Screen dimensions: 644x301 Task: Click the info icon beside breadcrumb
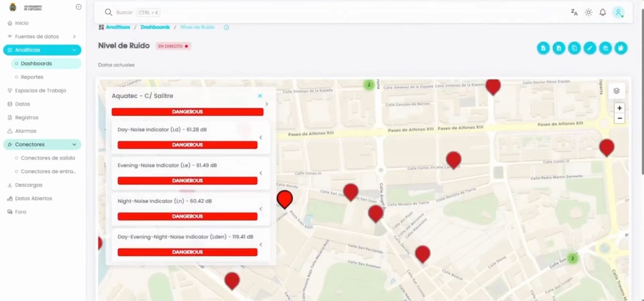click(x=226, y=28)
